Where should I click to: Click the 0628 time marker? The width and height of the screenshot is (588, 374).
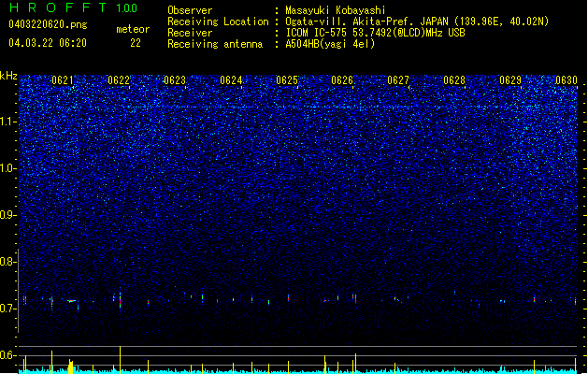pos(454,80)
